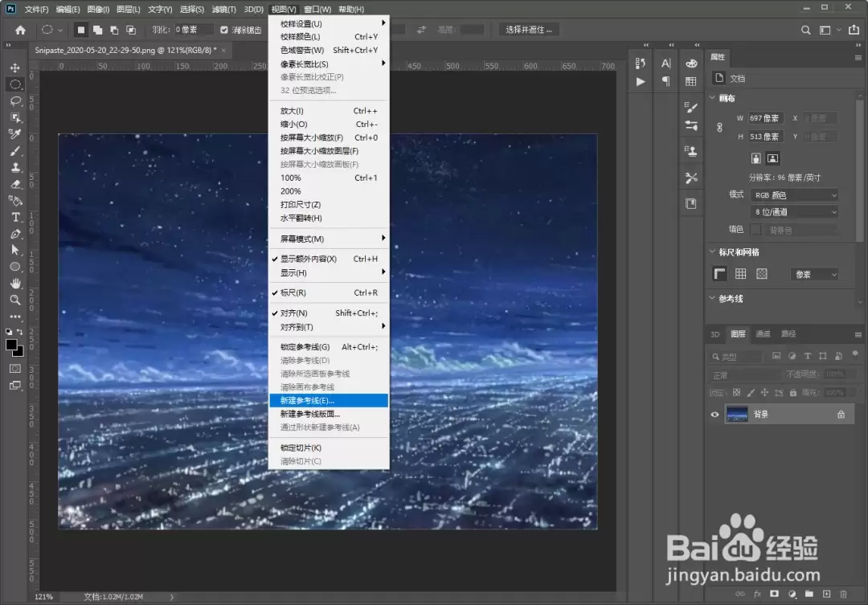The width and height of the screenshot is (868, 605).
Task: Add a layer mask
Action: 775,594
